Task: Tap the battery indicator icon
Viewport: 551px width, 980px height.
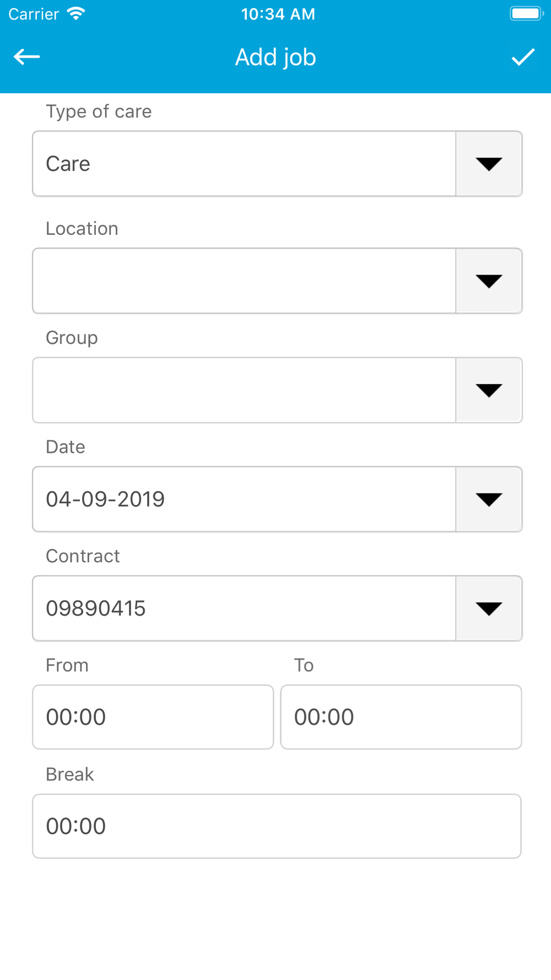Action: pos(526,14)
